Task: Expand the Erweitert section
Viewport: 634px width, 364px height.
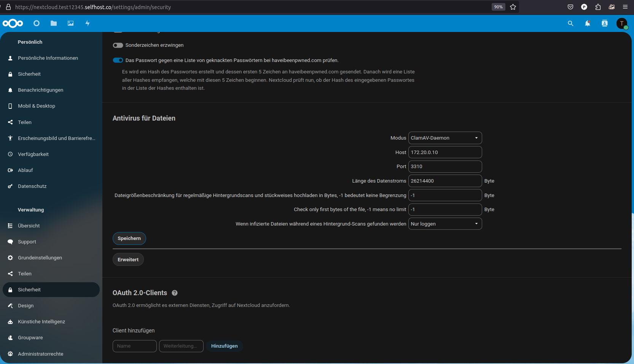Action: pyautogui.click(x=128, y=259)
